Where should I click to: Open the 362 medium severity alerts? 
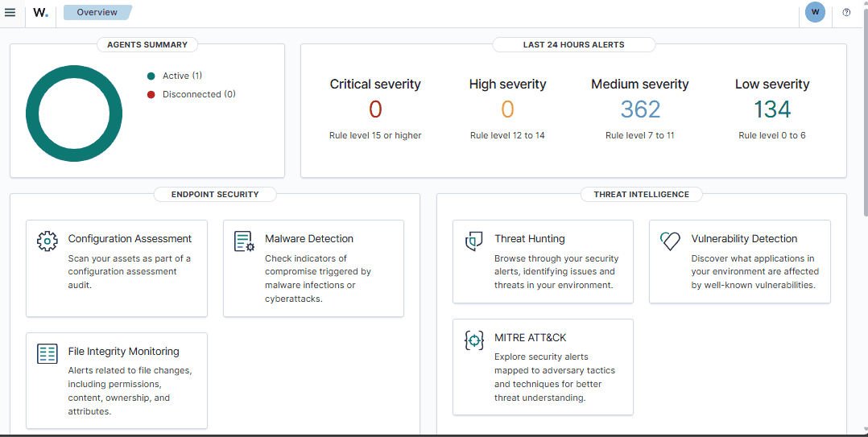(x=640, y=109)
